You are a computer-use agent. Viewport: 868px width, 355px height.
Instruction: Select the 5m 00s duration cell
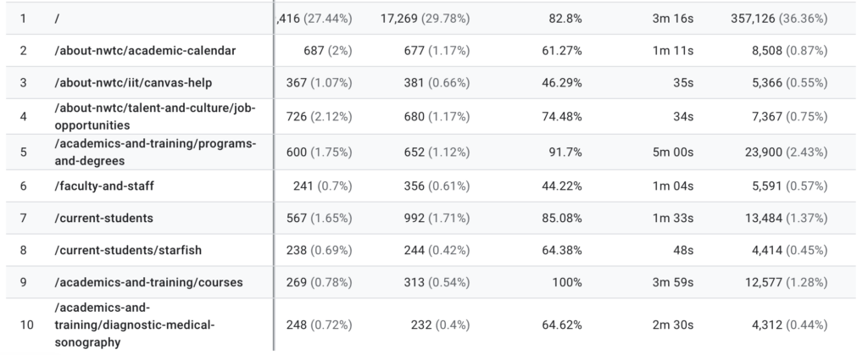[x=675, y=153]
